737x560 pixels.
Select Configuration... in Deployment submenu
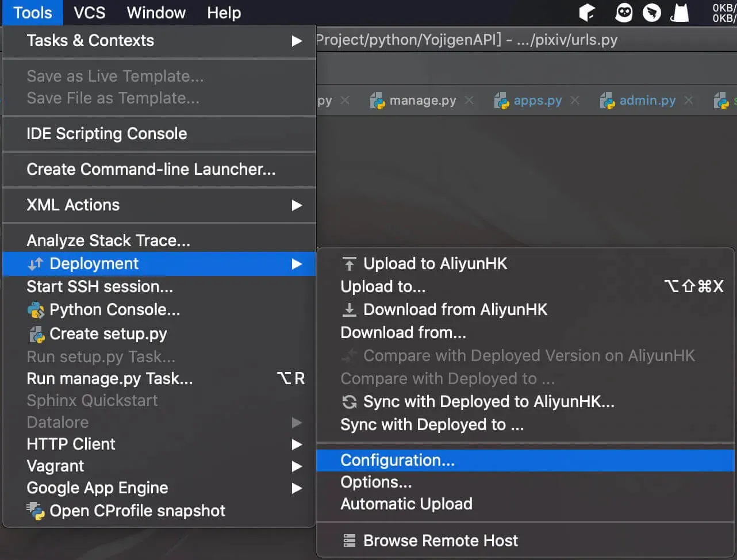click(397, 461)
